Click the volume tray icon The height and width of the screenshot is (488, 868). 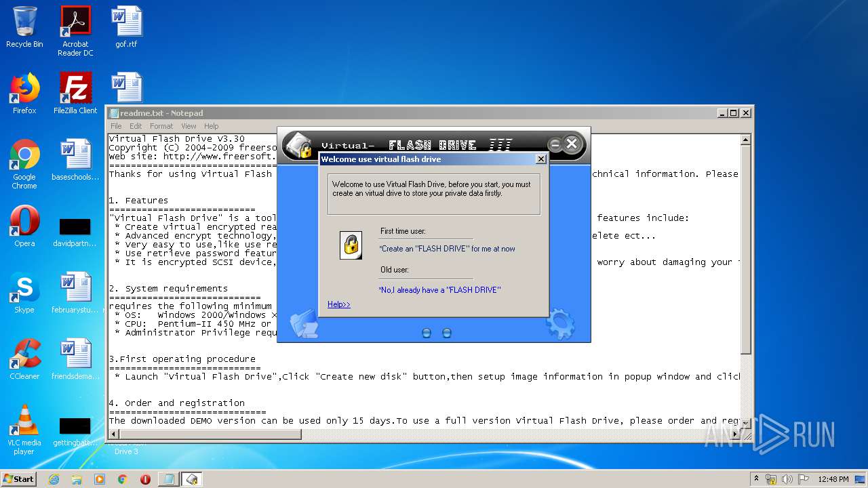(x=787, y=479)
